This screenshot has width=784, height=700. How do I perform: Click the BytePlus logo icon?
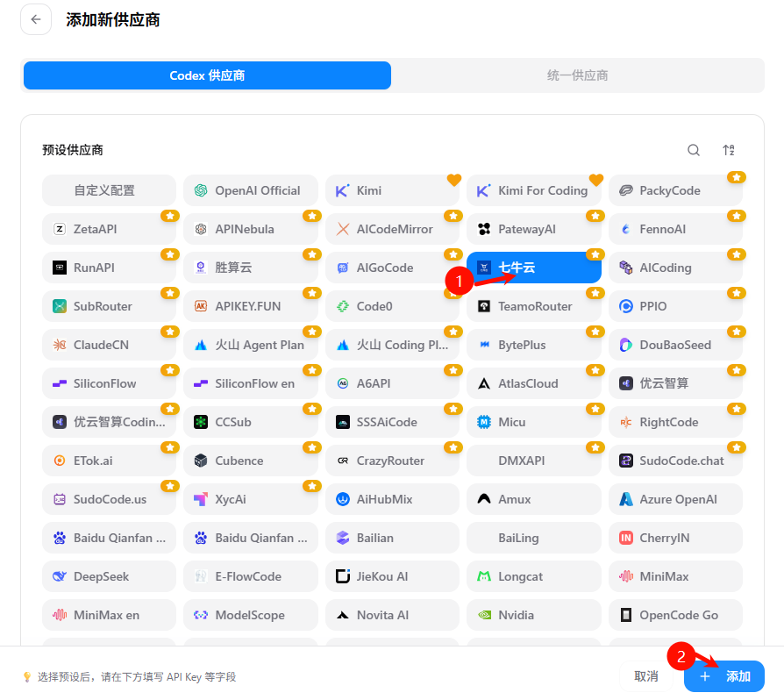[x=484, y=345]
